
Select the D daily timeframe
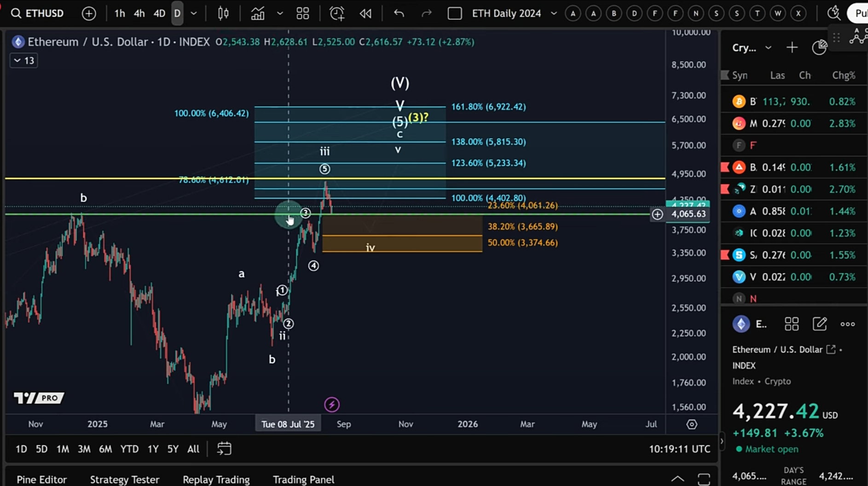(177, 13)
